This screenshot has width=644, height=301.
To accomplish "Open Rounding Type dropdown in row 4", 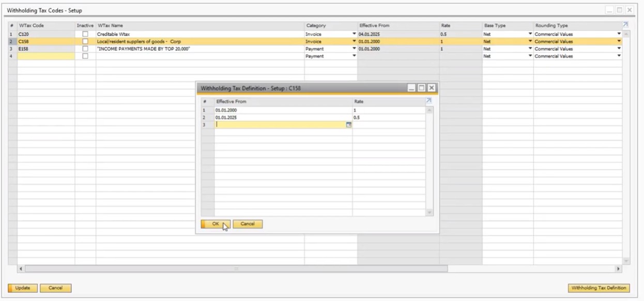I will click(619, 56).
